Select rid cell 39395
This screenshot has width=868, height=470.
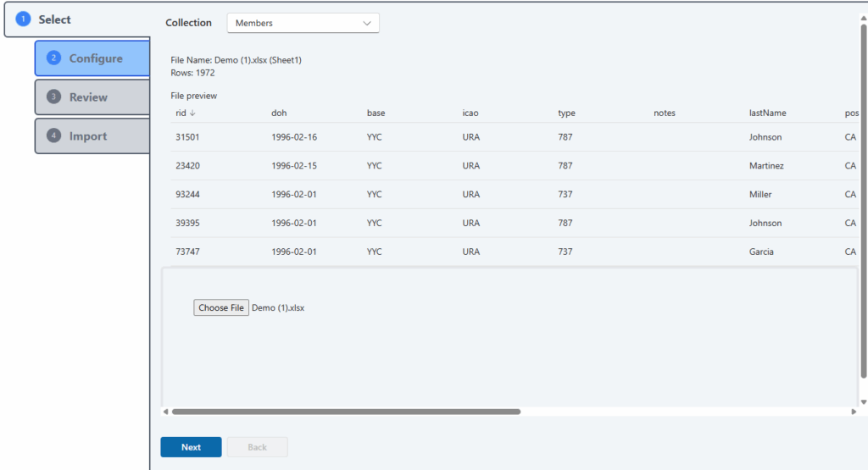coord(187,224)
